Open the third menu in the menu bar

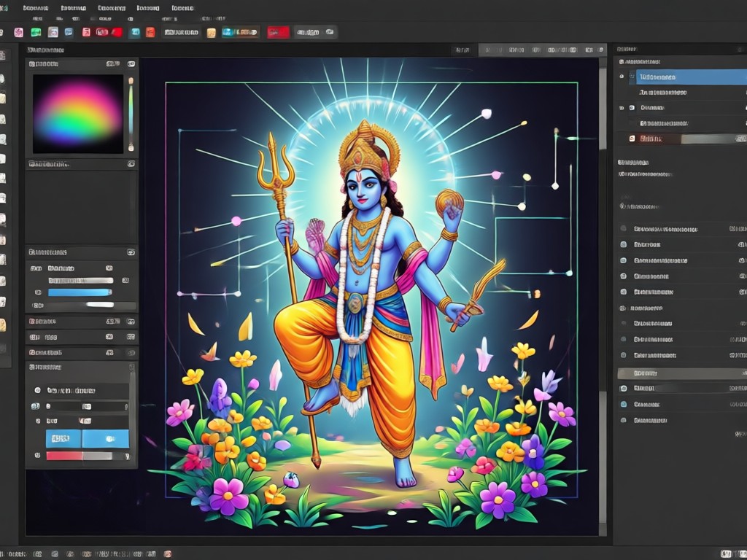pyautogui.click(x=112, y=8)
